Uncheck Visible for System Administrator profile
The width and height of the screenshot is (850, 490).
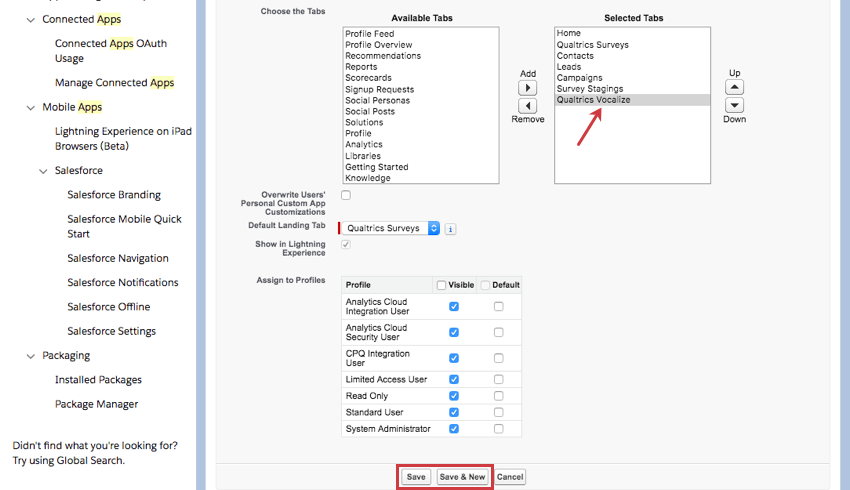pyautogui.click(x=454, y=429)
